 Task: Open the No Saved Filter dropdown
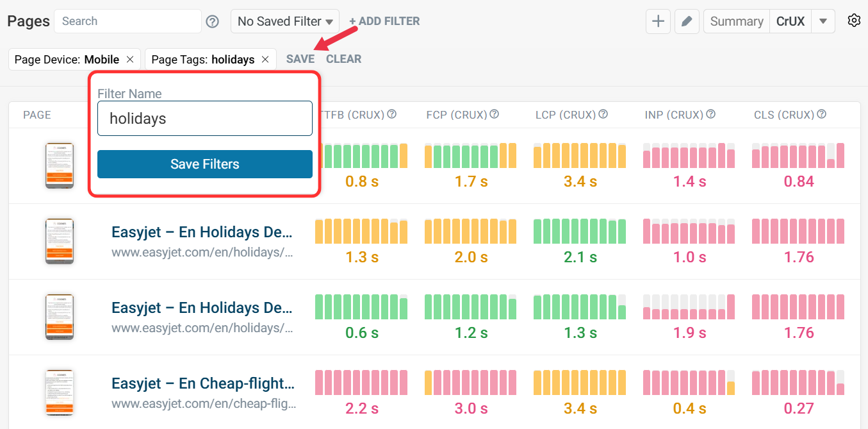tap(284, 21)
